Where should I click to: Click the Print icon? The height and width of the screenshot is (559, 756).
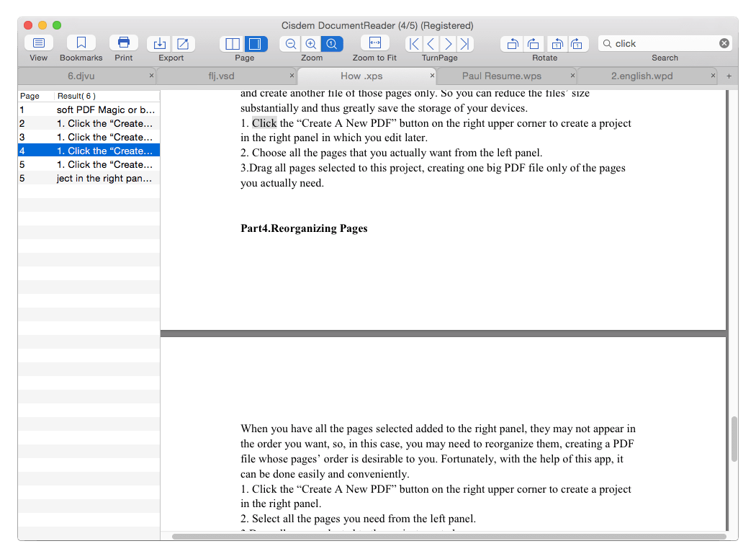point(123,43)
